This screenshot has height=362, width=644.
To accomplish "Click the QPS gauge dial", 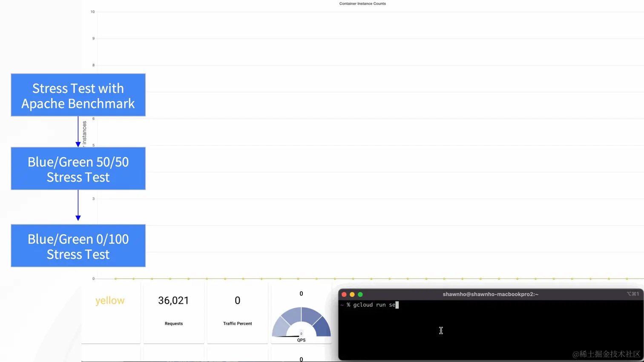I will click(x=301, y=322).
